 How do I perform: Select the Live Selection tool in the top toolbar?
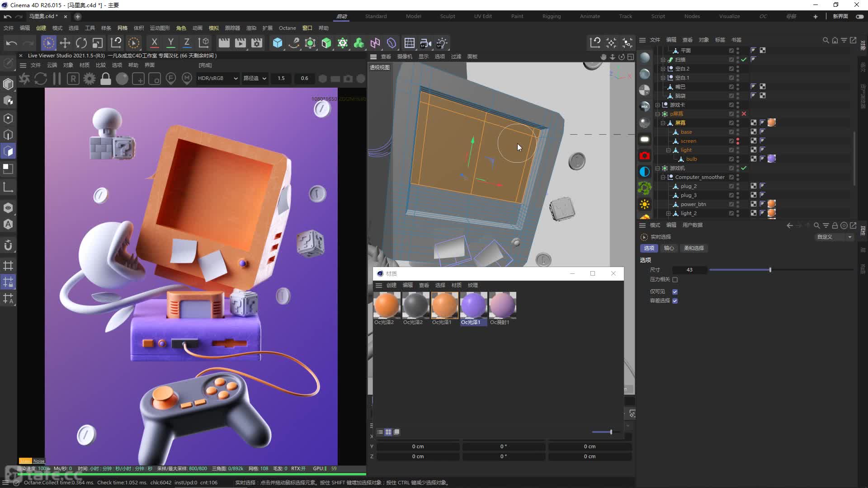48,43
